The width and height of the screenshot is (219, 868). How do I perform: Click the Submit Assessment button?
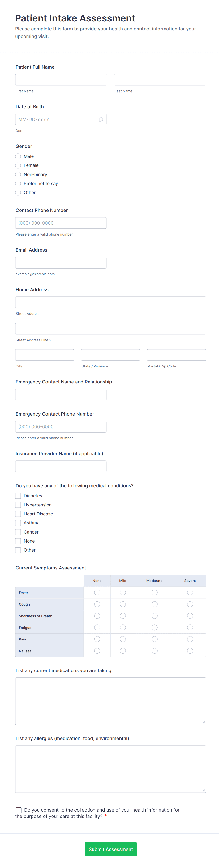click(x=111, y=849)
